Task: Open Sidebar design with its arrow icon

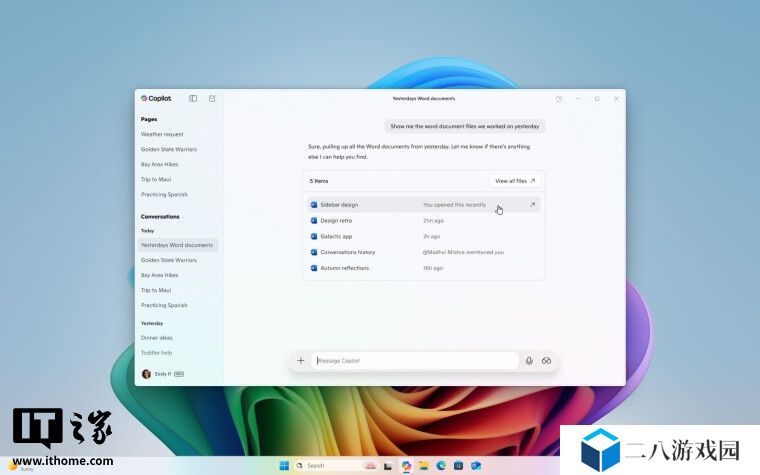Action: coord(532,205)
